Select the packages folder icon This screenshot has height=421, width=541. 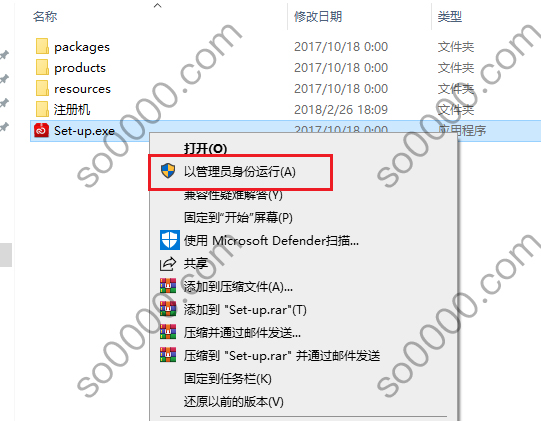tap(42, 46)
